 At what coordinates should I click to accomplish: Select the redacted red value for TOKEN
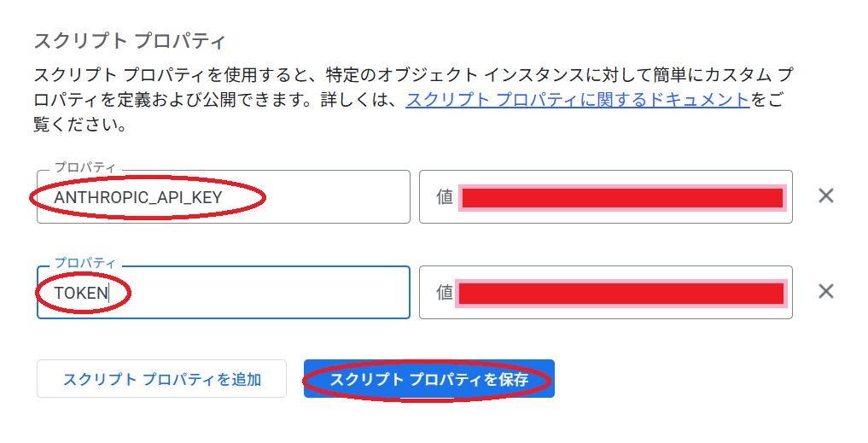pyautogui.click(x=620, y=294)
